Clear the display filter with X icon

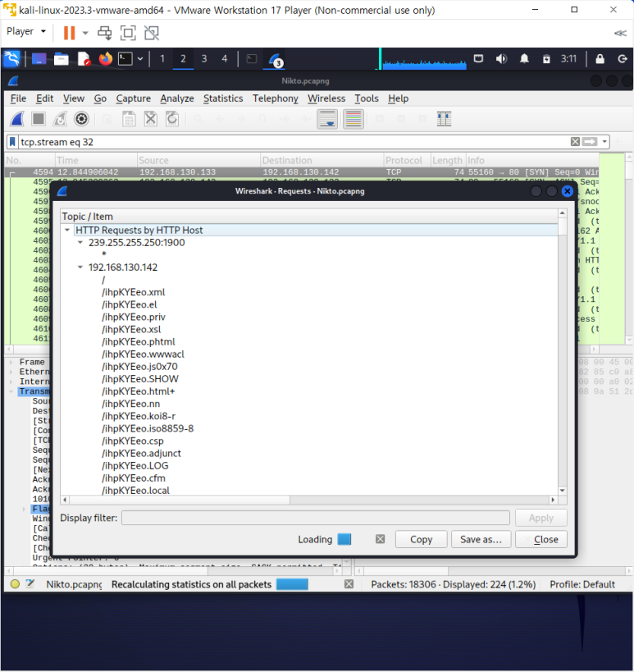click(575, 142)
